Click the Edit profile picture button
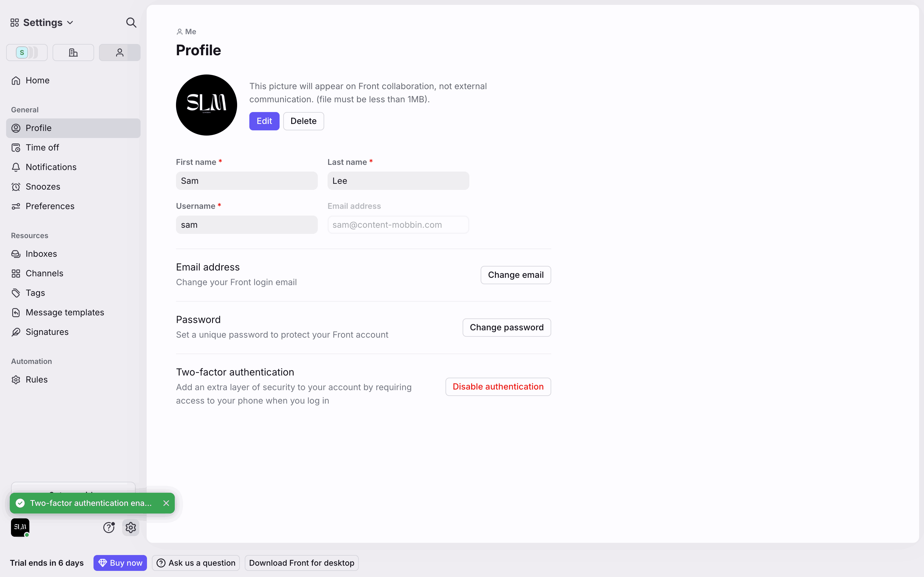The width and height of the screenshot is (924, 577). [x=264, y=121]
